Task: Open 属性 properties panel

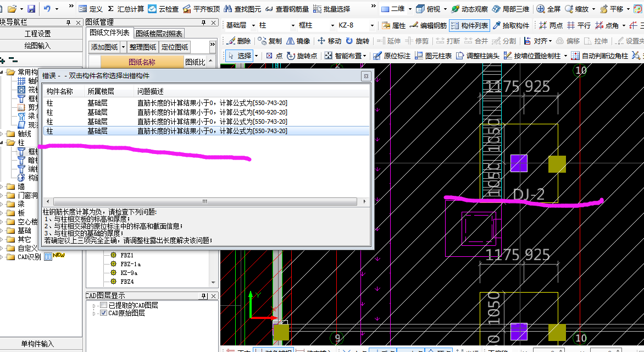Action: point(394,25)
